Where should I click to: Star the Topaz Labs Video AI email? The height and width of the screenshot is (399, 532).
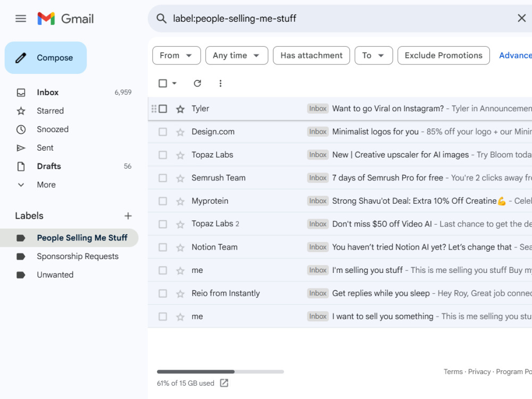pyautogui.click(x=180, y=225)
